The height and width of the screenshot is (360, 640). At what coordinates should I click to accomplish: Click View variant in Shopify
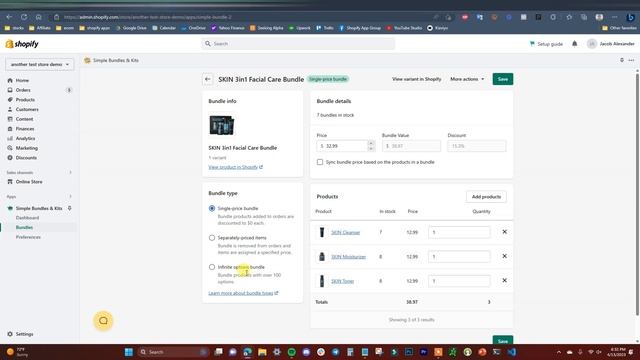[x=416, y=79]
